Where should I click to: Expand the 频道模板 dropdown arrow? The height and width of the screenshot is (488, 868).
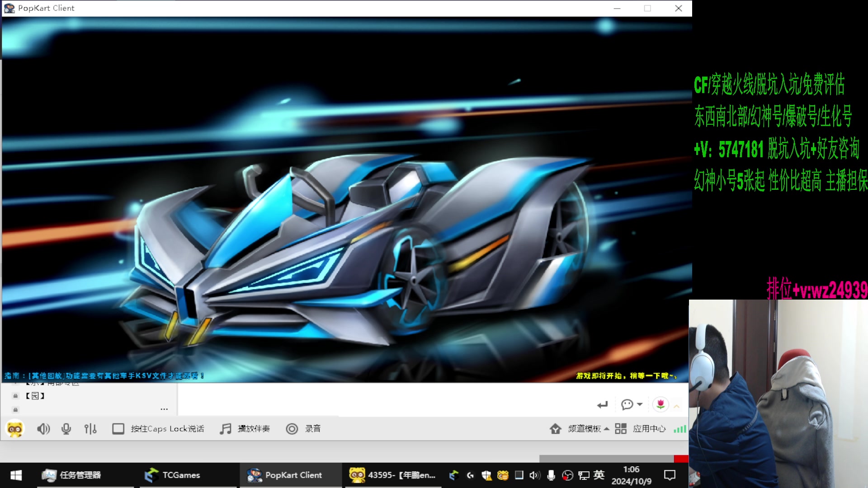coord(607,429)
